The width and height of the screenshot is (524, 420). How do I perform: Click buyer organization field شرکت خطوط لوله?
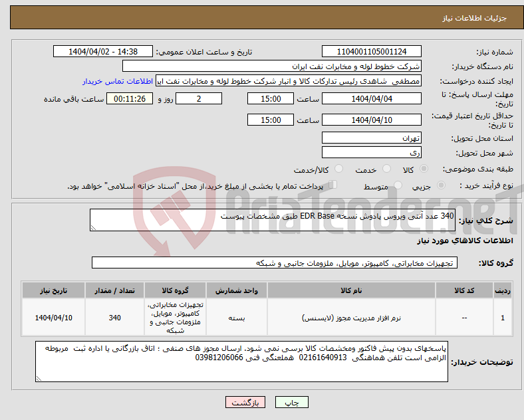point(272,66)
